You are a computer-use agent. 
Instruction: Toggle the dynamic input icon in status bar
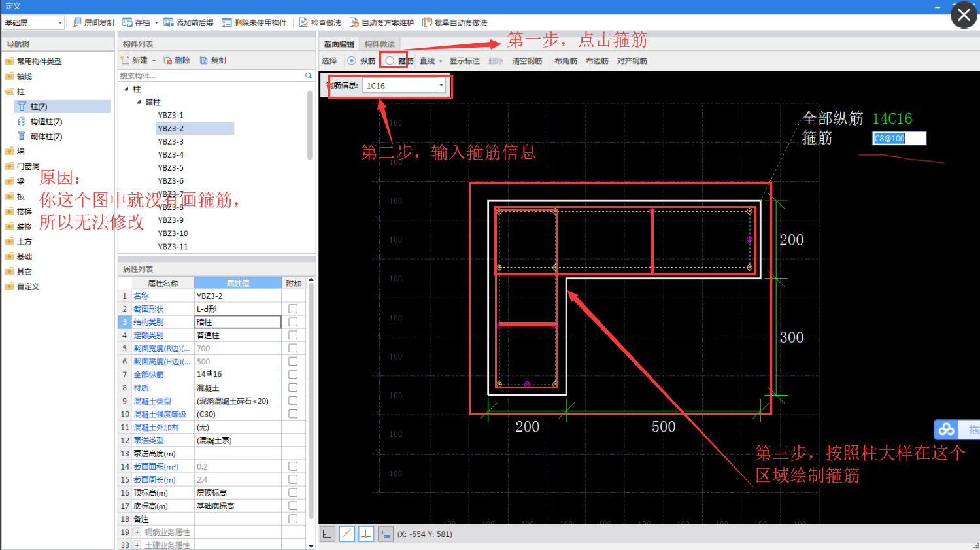(386, 534)
